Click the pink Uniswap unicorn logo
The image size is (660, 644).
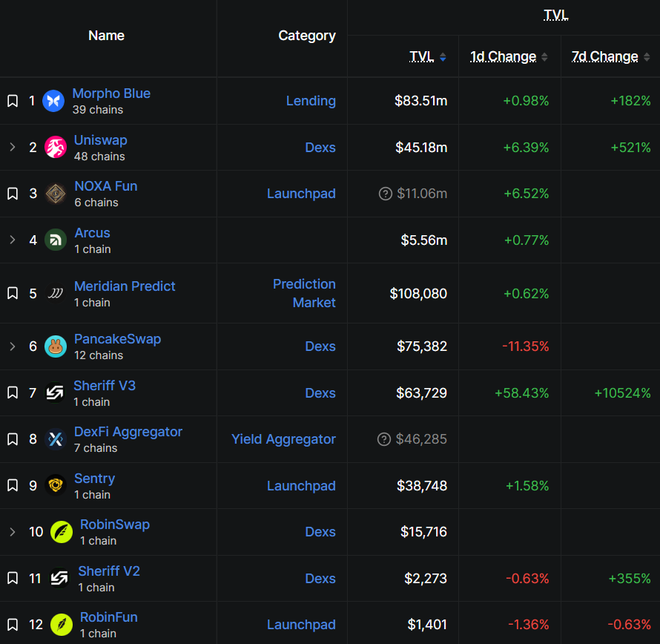tap(56, 148)
